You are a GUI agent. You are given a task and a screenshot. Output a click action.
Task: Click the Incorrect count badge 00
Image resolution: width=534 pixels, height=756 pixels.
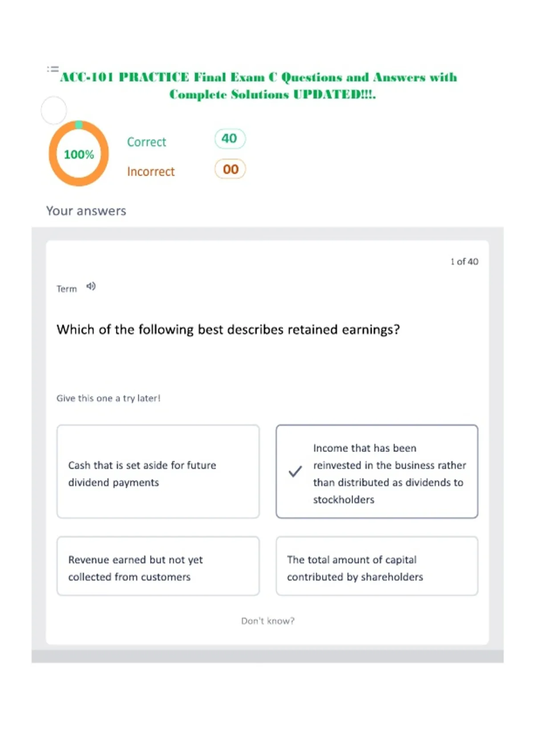[x=230, y=169]
